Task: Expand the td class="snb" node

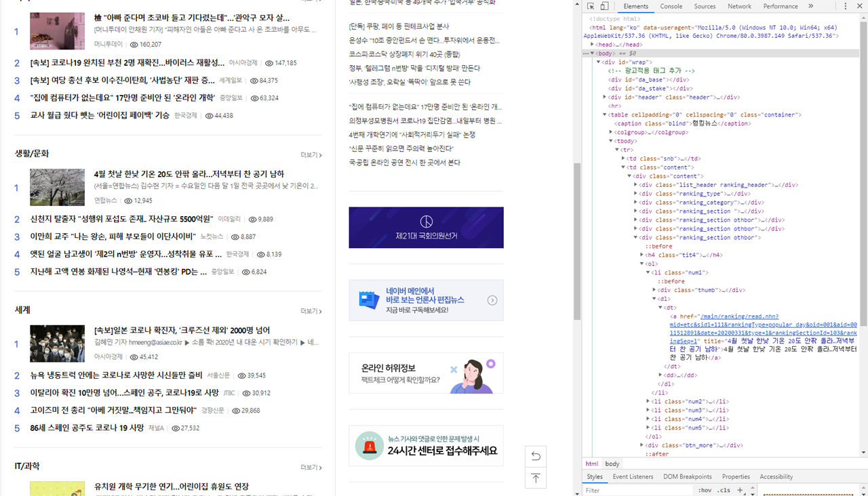Action: [623, 159]
